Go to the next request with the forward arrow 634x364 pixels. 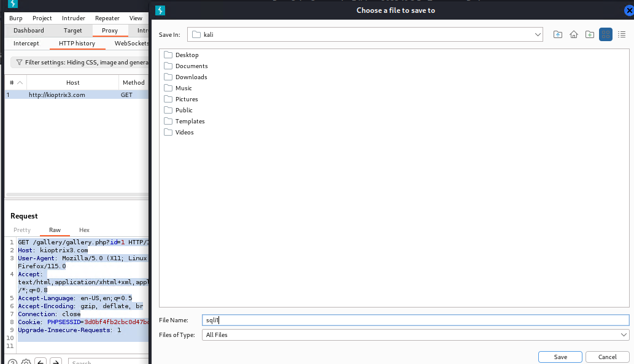(56, 361)
